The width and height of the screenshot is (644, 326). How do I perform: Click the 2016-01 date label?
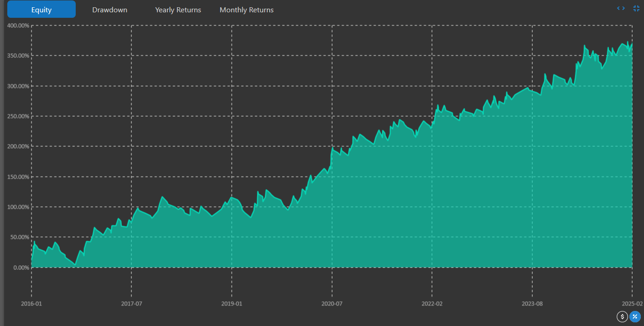[31, 303]
